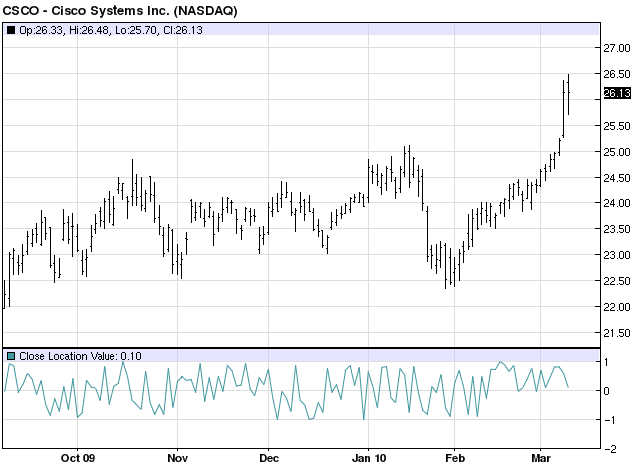Click the 22.00 price axis label
The image size is (635, 467).
(x=617, y=307)
